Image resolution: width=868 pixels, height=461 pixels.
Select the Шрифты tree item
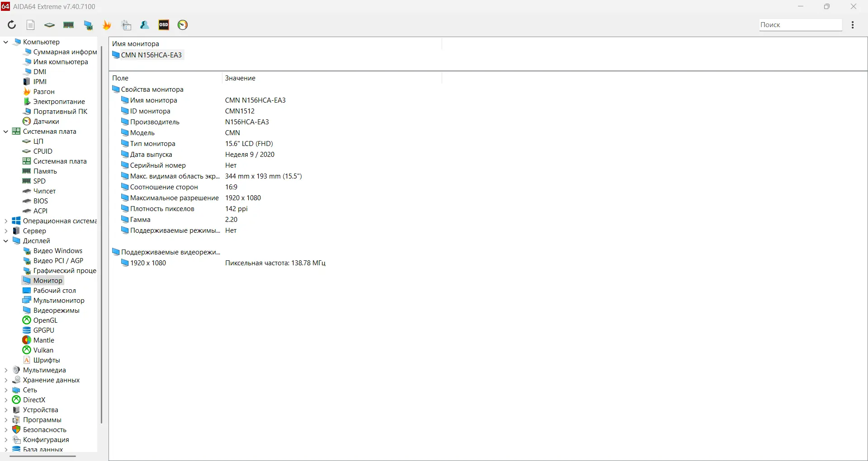pos(42,360)
